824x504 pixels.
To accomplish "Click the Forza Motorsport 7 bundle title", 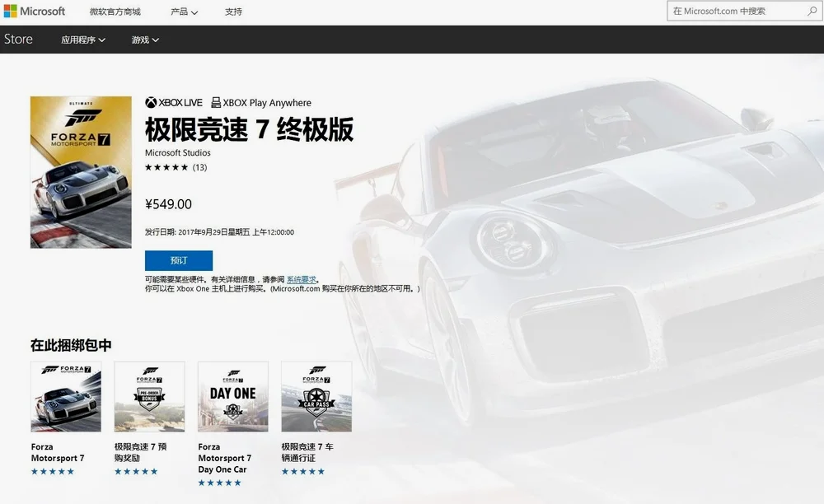I will click(58, 453).
